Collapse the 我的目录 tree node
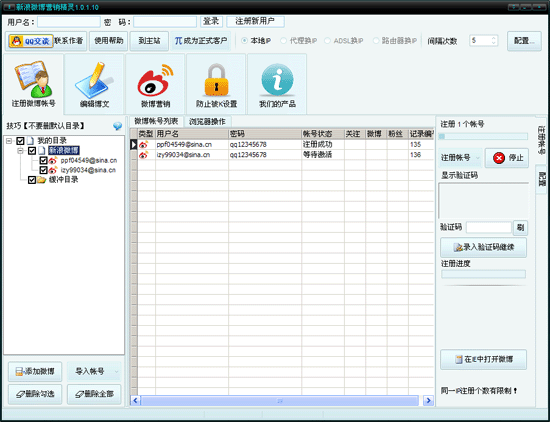 tap(9, 141)
